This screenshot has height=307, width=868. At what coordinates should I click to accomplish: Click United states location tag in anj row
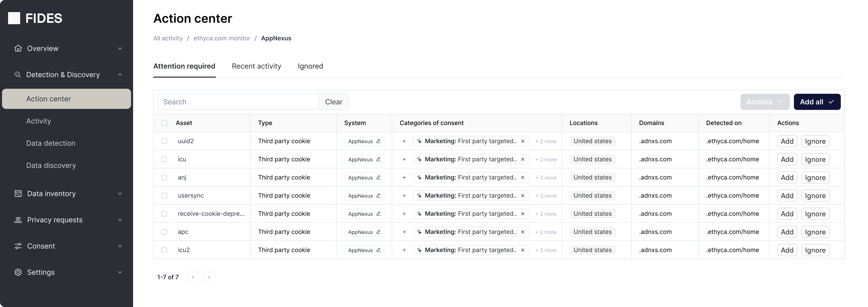coord(592,177)
